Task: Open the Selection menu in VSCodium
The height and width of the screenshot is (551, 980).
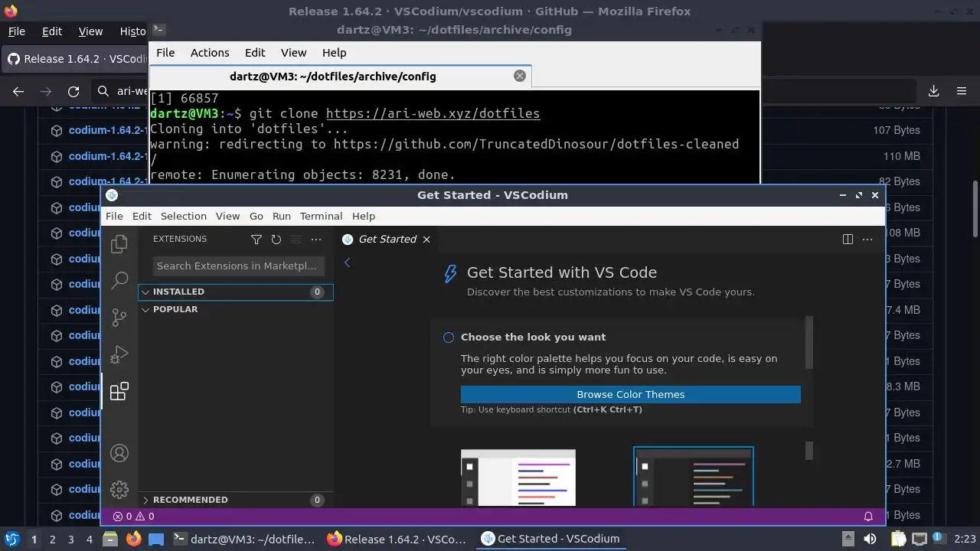Action: pos(184,216)
